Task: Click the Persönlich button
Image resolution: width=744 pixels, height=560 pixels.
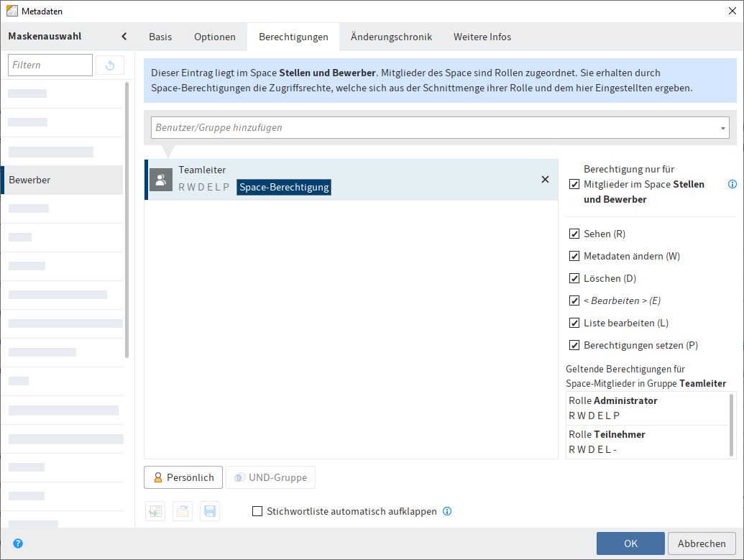Action: (183, 477)
